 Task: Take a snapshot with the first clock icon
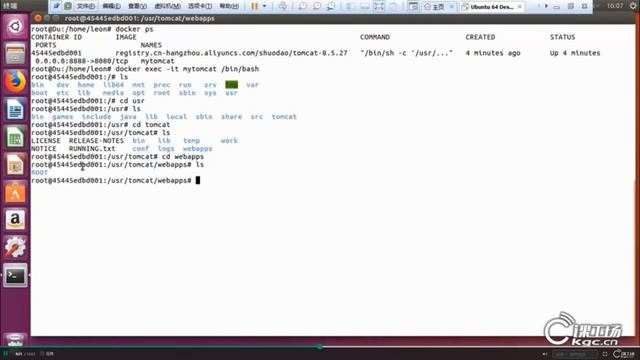point(303,6)
